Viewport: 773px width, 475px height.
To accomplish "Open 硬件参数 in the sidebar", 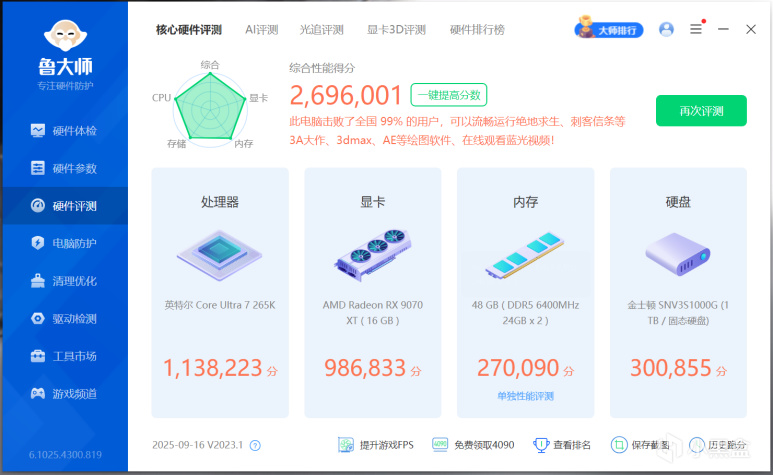I will tap(64, 168).
